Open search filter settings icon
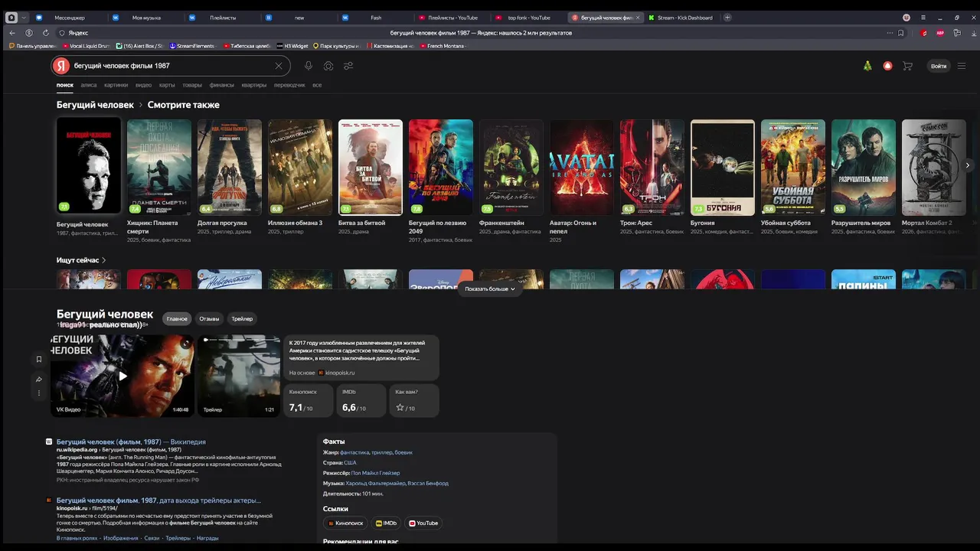This screenshot has height=551, width=980. click(348, 66)
